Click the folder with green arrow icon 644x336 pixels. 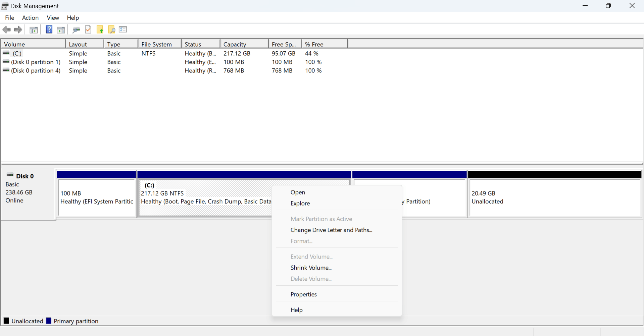click(x=100, y=30)
